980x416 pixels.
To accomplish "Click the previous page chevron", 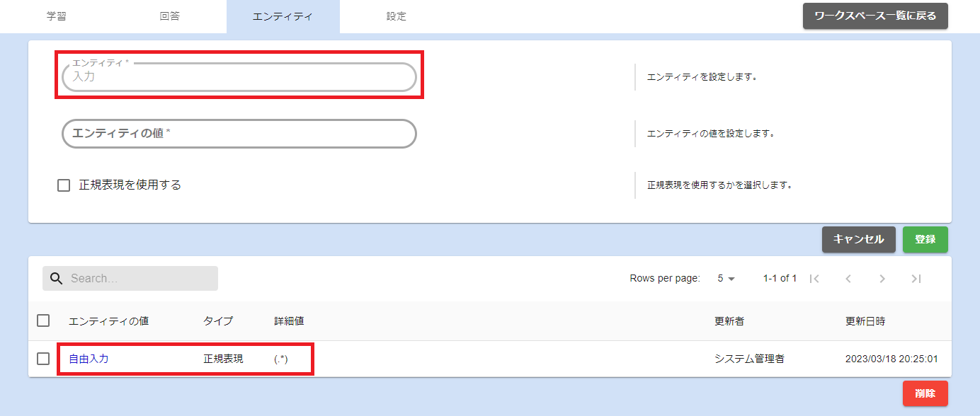I will (x=848, y=279).
